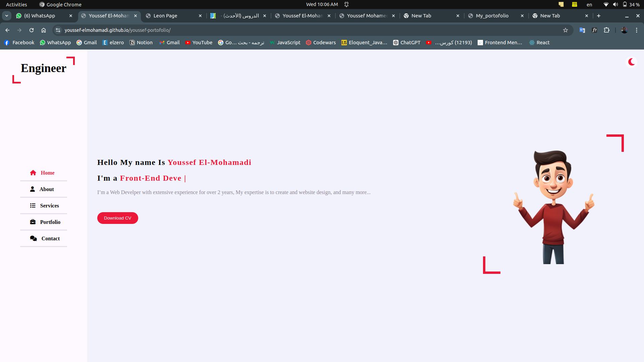Open the fx extension icon
The height and width of the screenshot is (362, 644).
594,30
